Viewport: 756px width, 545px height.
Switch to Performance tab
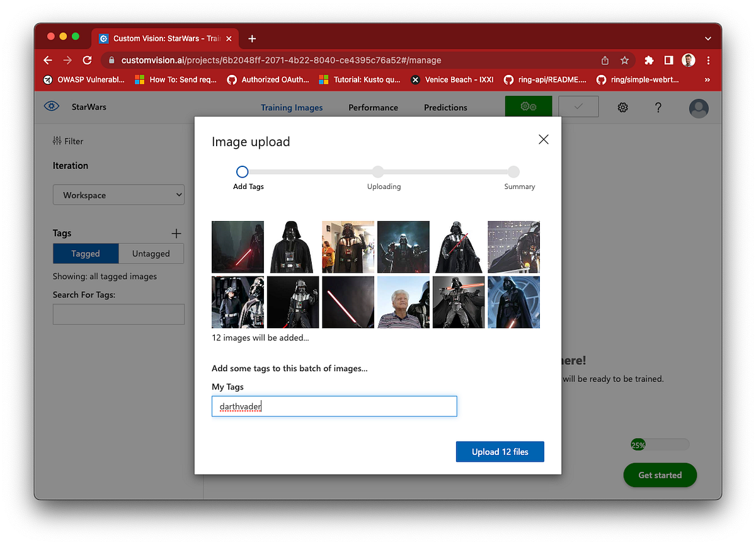[373, 108]
